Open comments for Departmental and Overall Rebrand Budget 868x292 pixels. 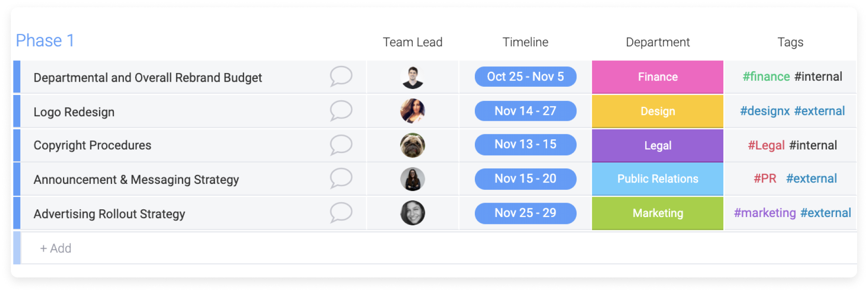[341, 76]
